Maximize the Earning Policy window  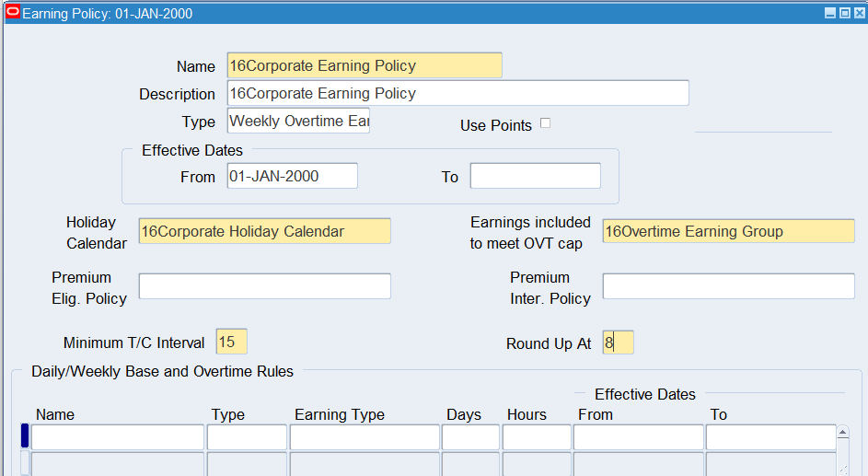tap(844, 14)
